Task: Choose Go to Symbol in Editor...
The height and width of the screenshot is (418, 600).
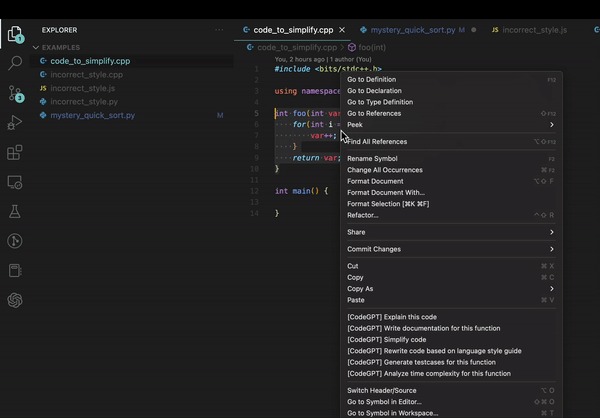Action: point(451,402)
